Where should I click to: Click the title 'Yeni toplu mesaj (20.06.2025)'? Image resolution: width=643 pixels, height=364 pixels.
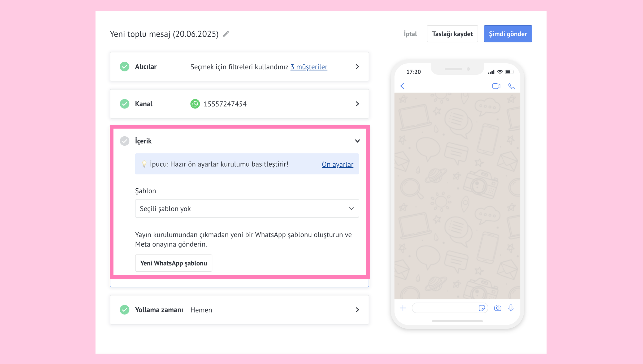(x=164, y=34)
